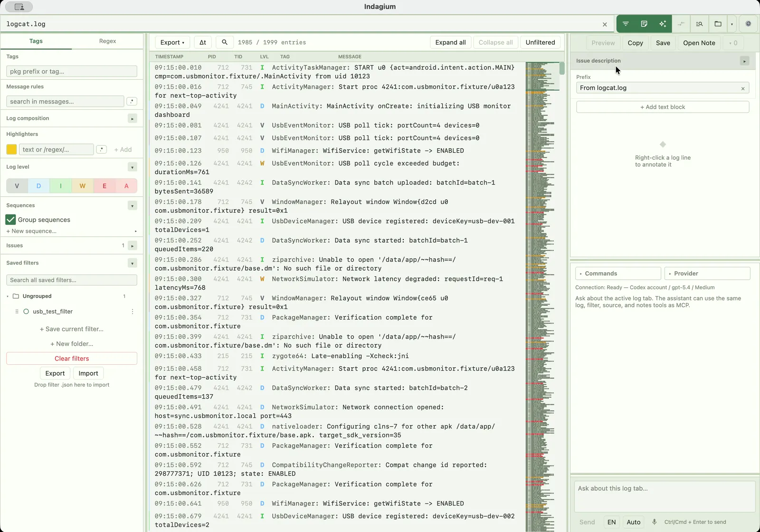760x532 pixels.
Task: Toggle Verbose (V) log level
Action: point(17,186)
